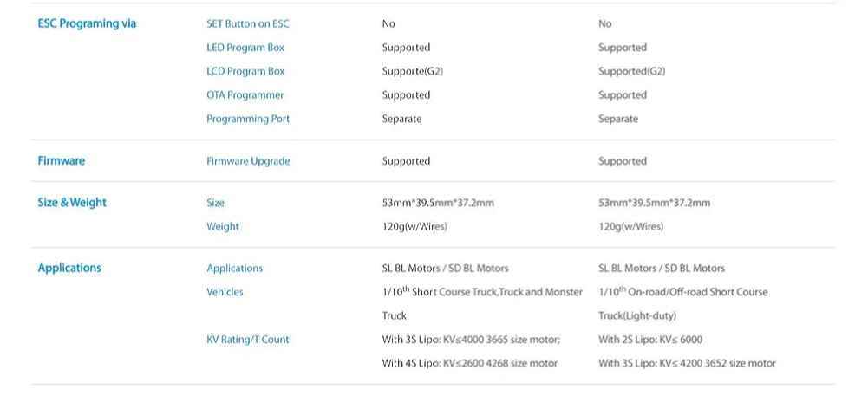Click the KV≤ 4200 3652 size motor text

coord(718,363)
